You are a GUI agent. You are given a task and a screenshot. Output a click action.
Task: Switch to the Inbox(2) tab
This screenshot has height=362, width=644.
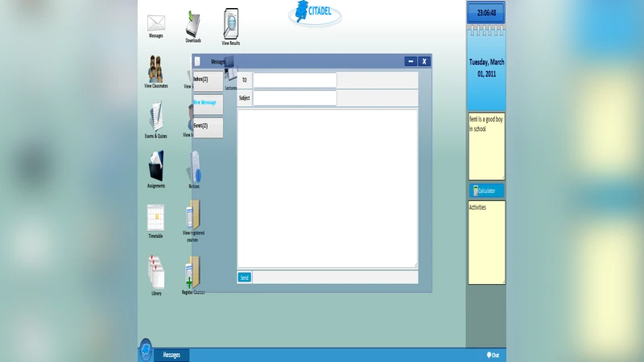[x=208, y=80]
